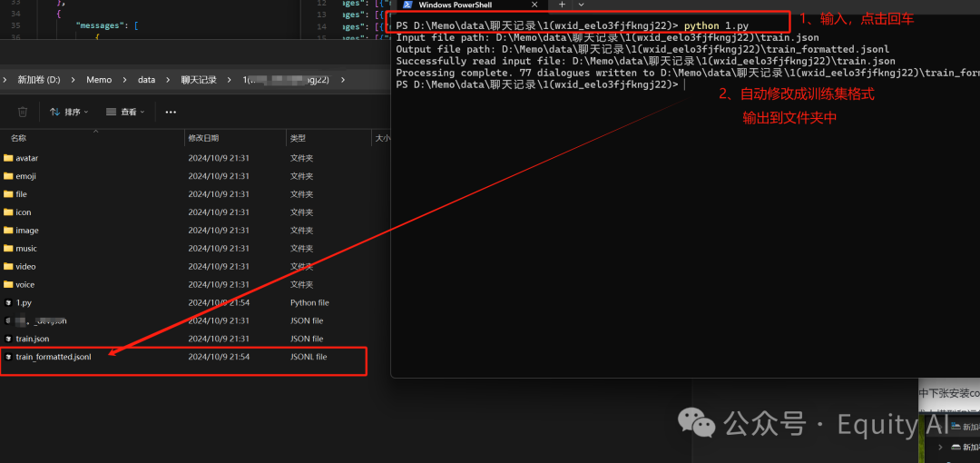The width and height of the screenshot is (980, 463).
Task: Expand the chevron after 聊天记录 breadcrumb
Action: [x=230, y=80]
